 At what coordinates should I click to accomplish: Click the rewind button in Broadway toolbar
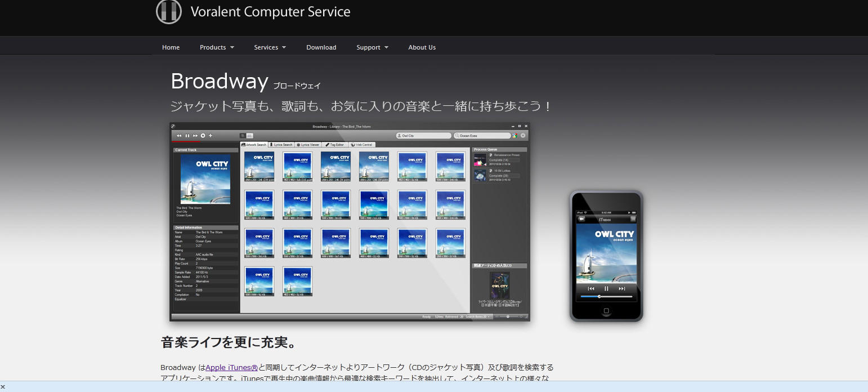[x=179, y=136]
